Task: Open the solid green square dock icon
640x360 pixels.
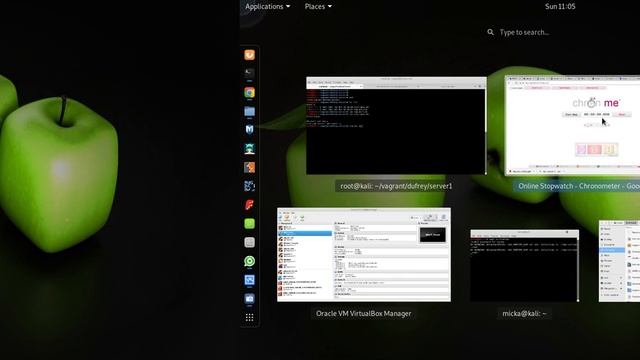Action: pyautogui.click(x=249, y=223)
